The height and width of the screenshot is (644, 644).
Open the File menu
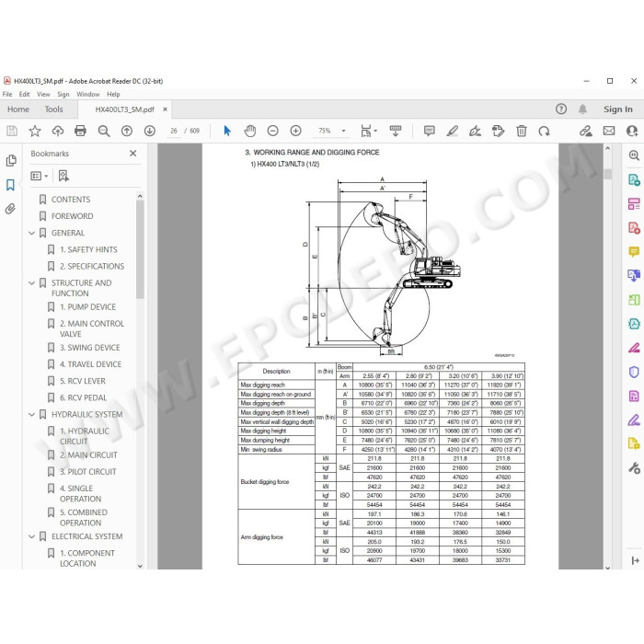point(7,94)
